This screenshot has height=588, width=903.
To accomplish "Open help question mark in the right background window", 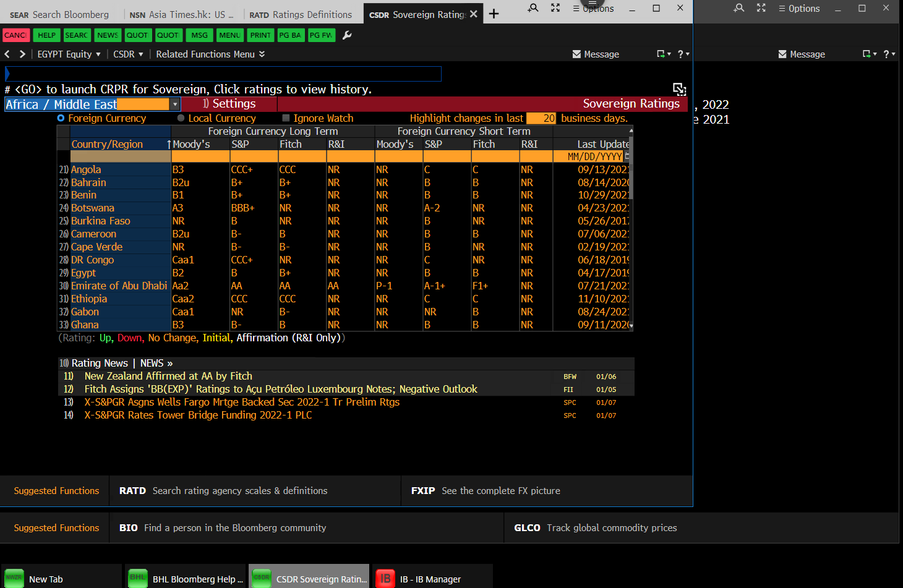I will pos(889,54).
